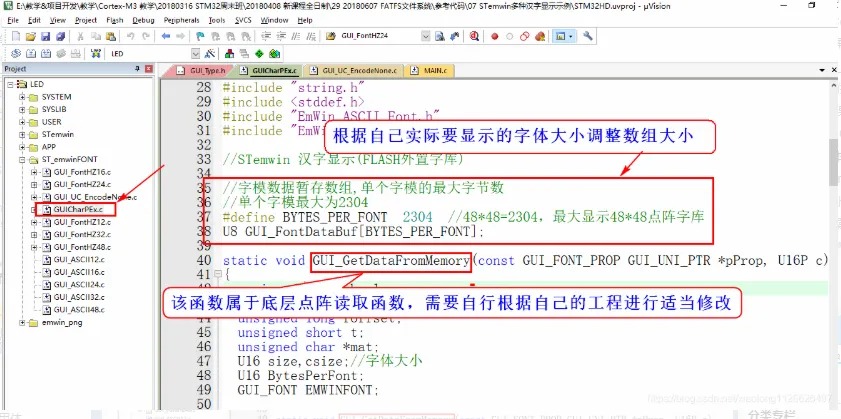Select GUI_FontHZ32.c in the project tree
Viewport: 841px width, 419px height.
pos(82,234)
